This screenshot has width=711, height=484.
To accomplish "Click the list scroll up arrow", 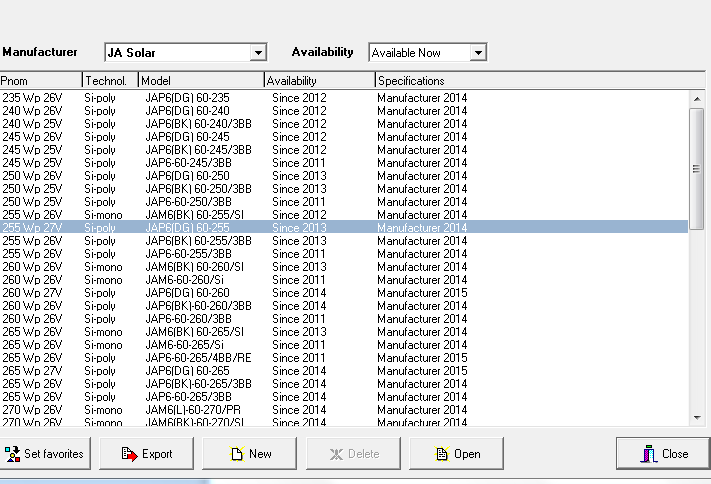I will pos(697,98).
